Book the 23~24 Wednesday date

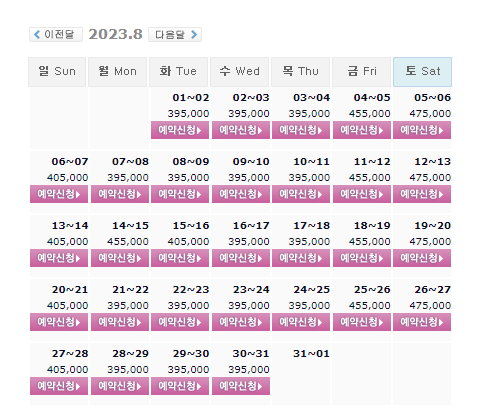[241, 322]
